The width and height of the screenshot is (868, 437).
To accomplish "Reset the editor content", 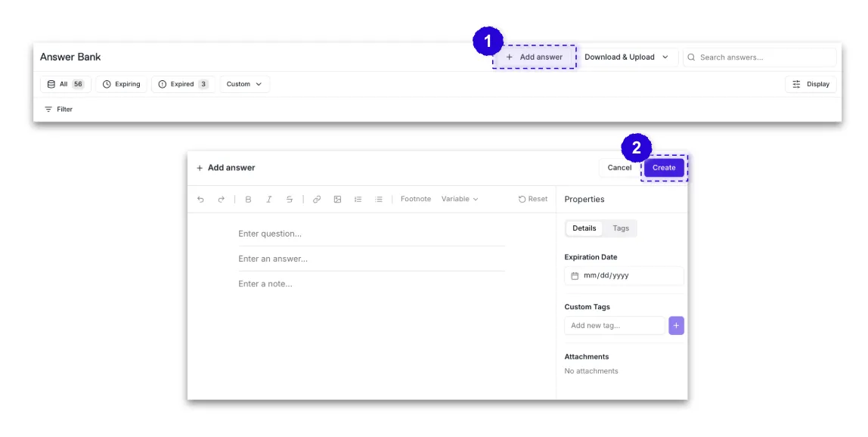I will pyautogui.click(x=533, y=199).
